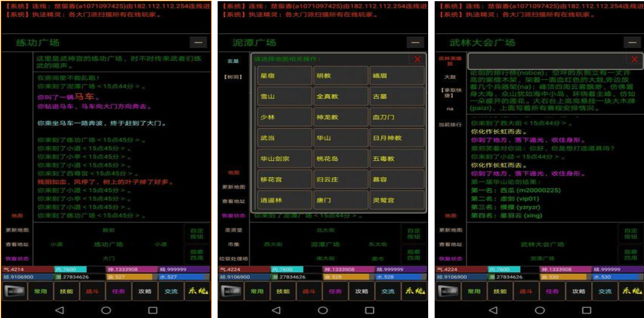Viewport: 644px width, 318px height.
Task: Switch to 任务 tab on middle screen
Action: (335, 291)
